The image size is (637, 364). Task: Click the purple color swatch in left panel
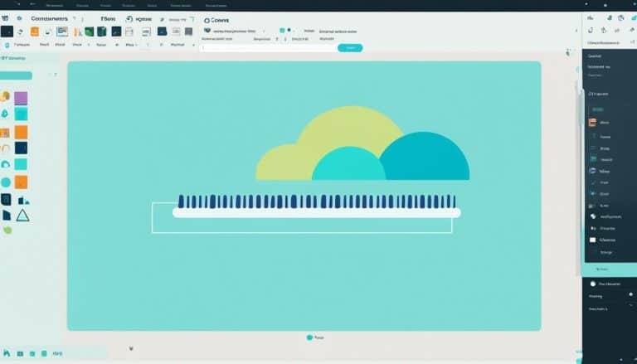click(x=21, y=98)
